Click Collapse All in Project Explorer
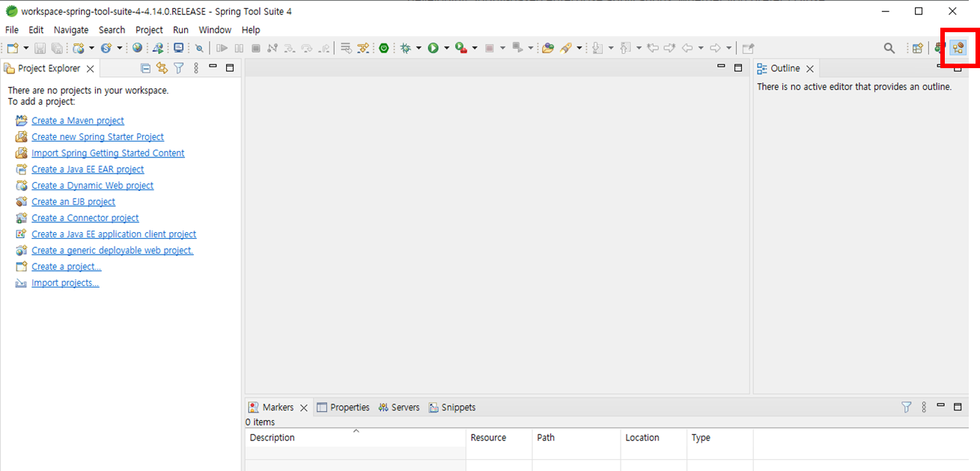 coord(146,68)
